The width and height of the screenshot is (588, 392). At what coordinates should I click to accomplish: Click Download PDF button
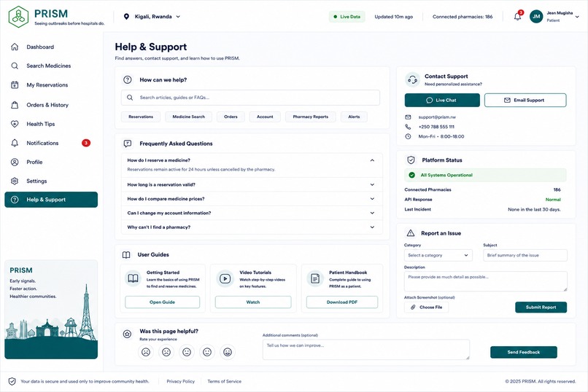342,302
